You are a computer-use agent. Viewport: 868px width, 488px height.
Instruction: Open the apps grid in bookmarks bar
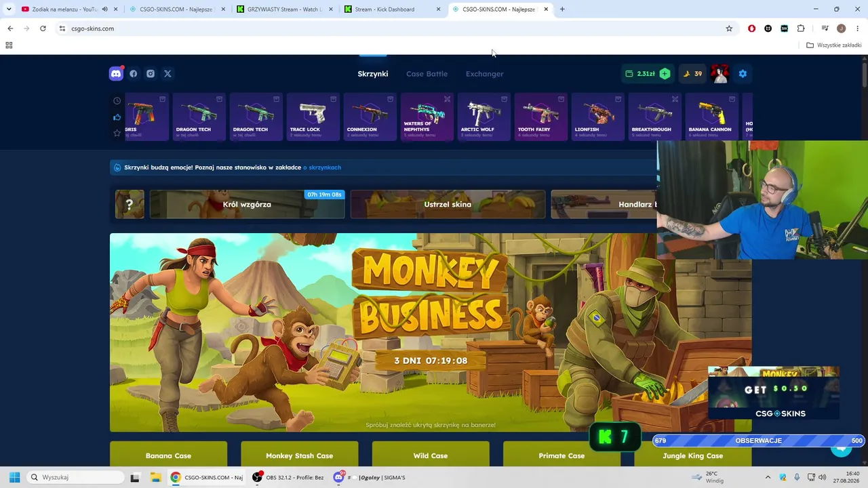click(9, 45)
